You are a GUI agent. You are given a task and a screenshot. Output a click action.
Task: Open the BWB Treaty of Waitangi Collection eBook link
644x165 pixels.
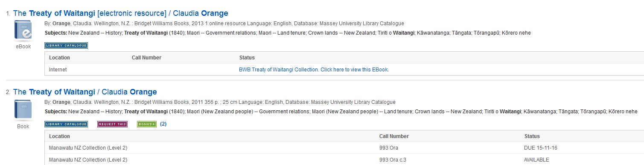click(x=314, y=70)
